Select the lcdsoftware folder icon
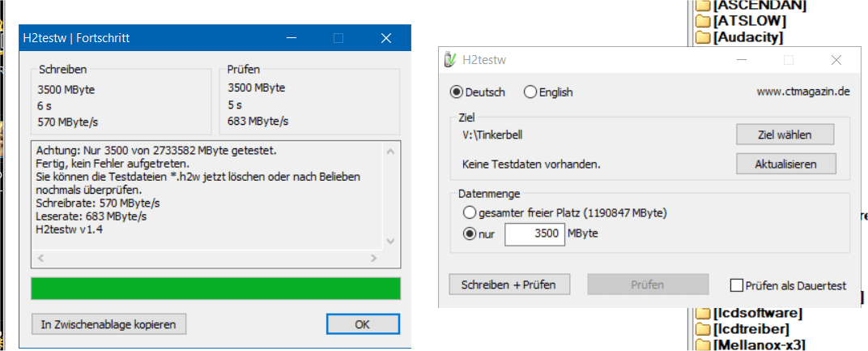The image size is (868, 351). pyautogui.click(x=703, y=313)
